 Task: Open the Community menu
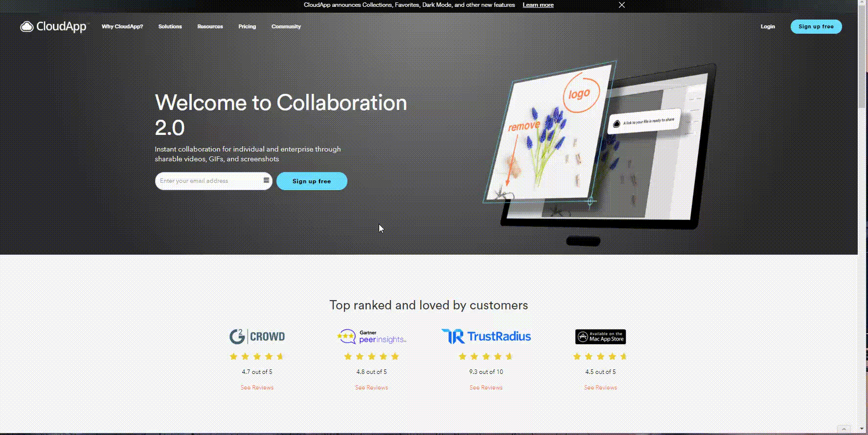click(x=286, y=26)
